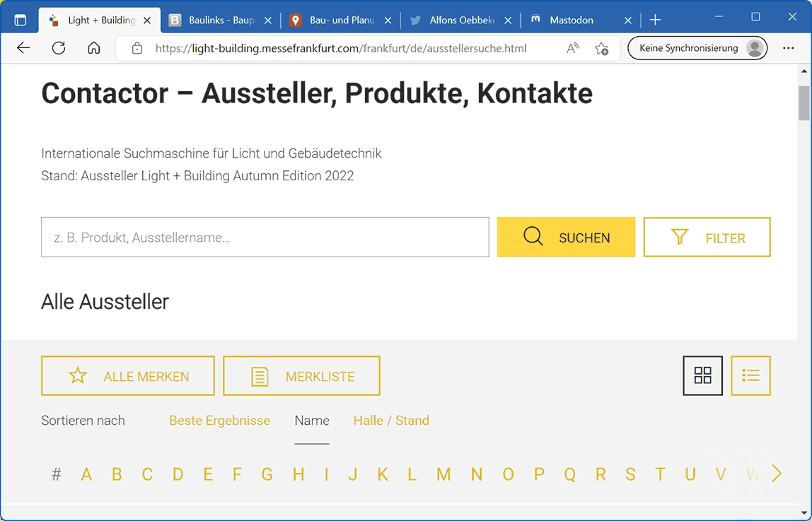Image resolution: width=812 pixels, height=521 pixels.
Task: Filter exhibitors by # symbol
Action: [57, 474]
